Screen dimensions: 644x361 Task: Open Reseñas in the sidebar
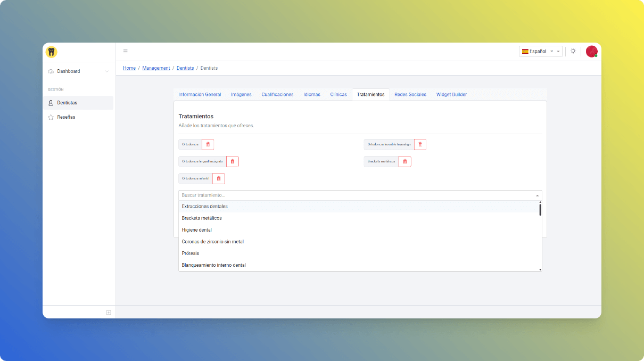66,117
